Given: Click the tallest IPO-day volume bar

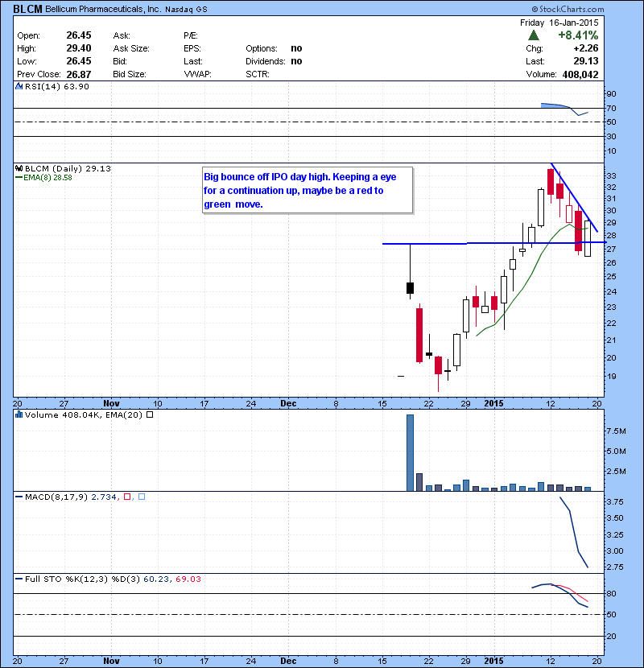Looking at the screenshot, I should [x=410, y=453].
